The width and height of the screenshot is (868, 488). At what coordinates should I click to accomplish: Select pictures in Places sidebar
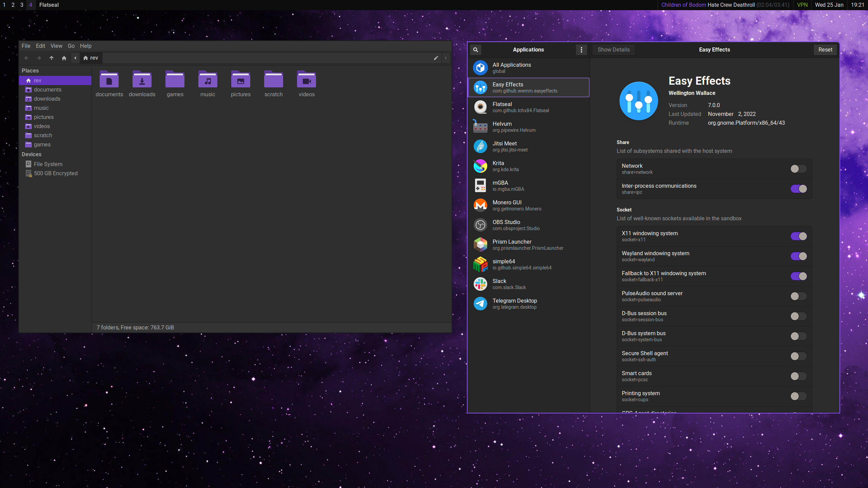pyautogui.click(x=55, y=117)
